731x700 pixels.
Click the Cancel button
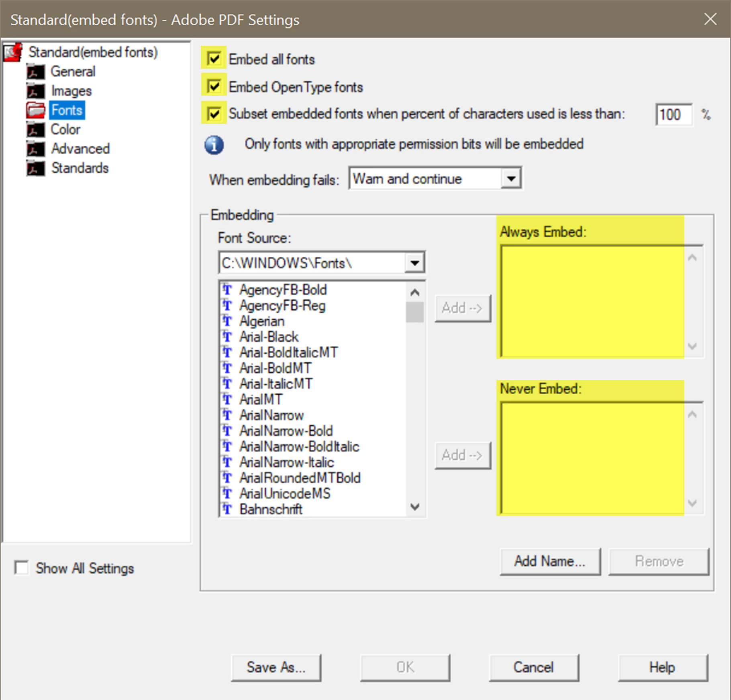coord(534,667)
